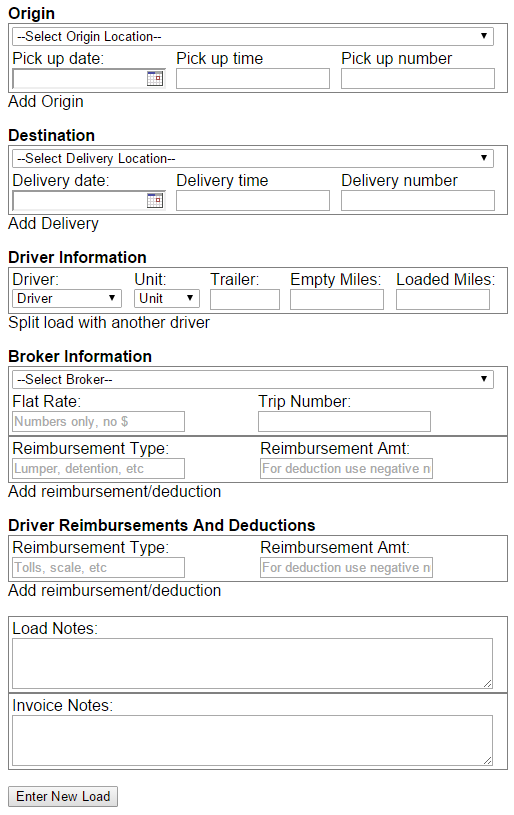Expand the Select Delivery Location dropdown
Image resolution: width=514 pixels, height=815 pixels.
tap(253, 159)
